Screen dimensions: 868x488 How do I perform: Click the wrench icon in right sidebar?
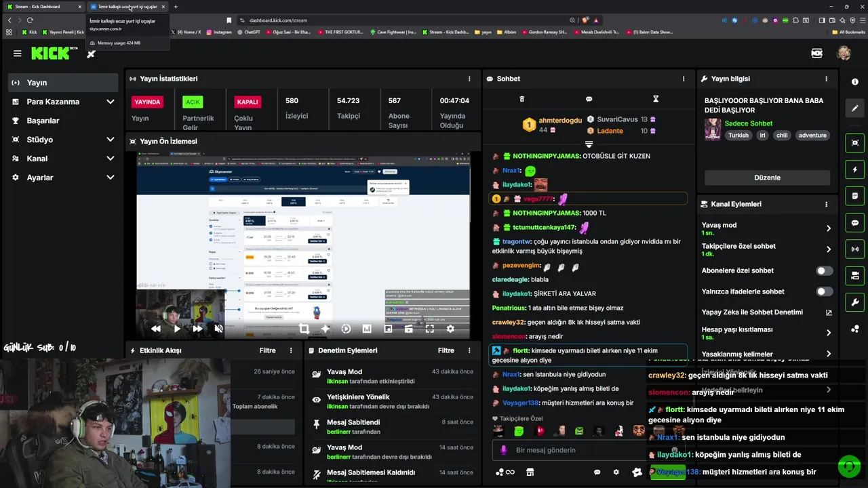(x=854, y=302)
